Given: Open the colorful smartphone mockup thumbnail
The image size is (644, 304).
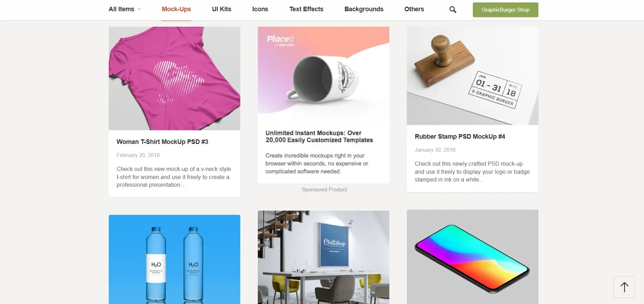Looking at the screenshot, I should point(472,257).
